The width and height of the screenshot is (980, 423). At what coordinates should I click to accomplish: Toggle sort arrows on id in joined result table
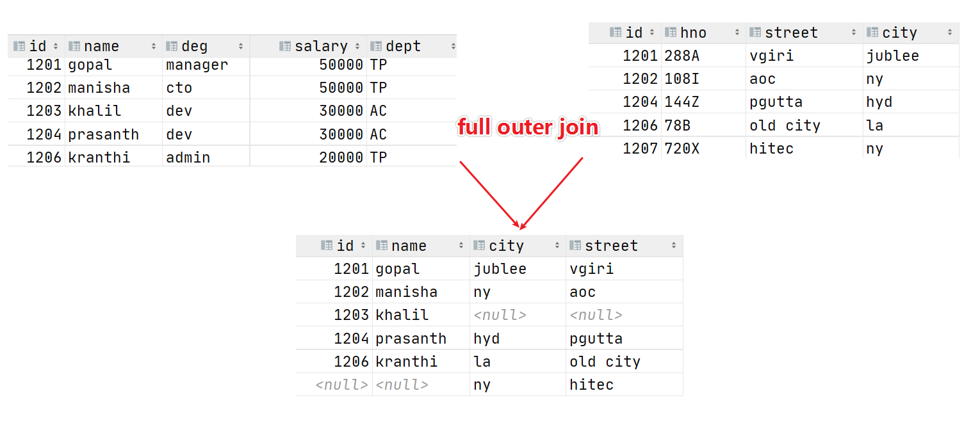point(363,245)
